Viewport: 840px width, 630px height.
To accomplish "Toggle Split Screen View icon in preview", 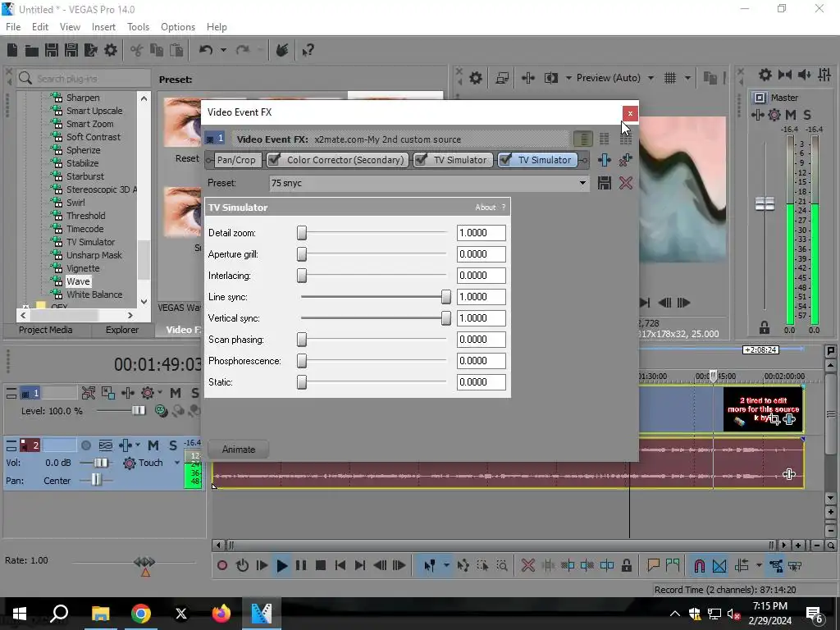I will (x=550, y=78).
